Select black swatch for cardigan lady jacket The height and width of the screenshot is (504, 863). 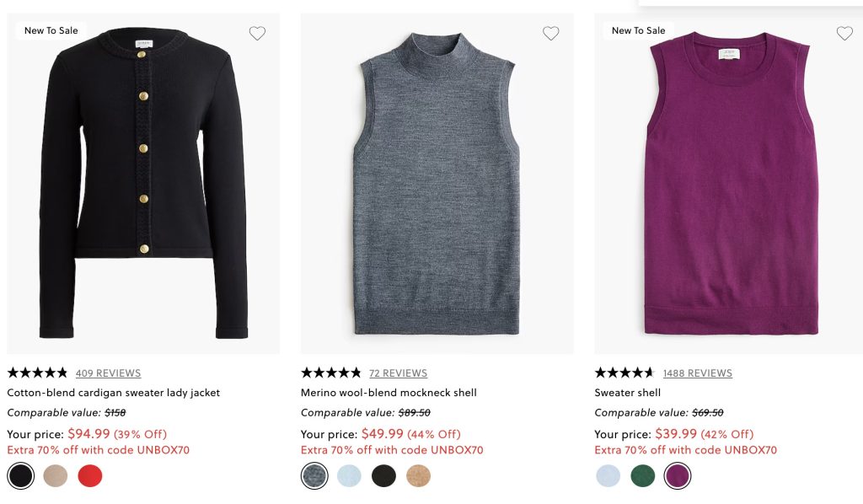pyautogui.click(x=21, y=476)
